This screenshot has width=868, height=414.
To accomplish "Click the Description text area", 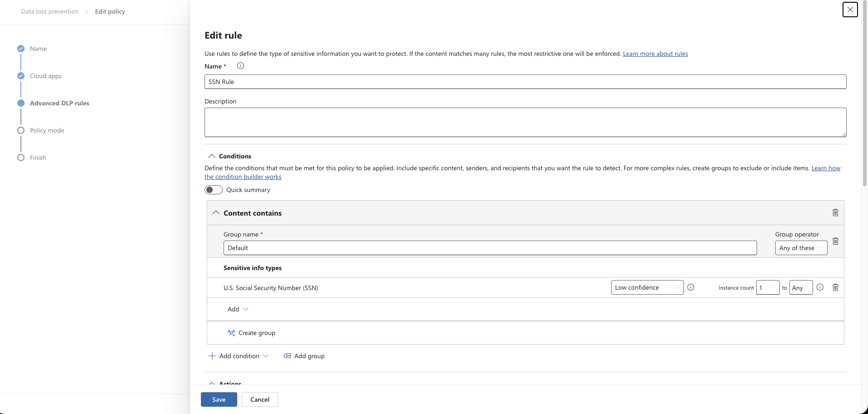I will coord(525,122).
